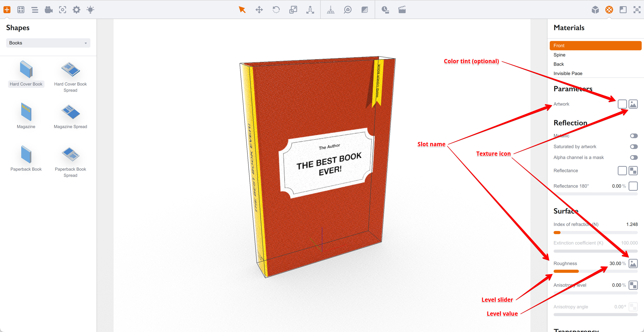644x332 pixels.
Task: Open the Reflectance color tint box
Action: (x=622, y=170)
